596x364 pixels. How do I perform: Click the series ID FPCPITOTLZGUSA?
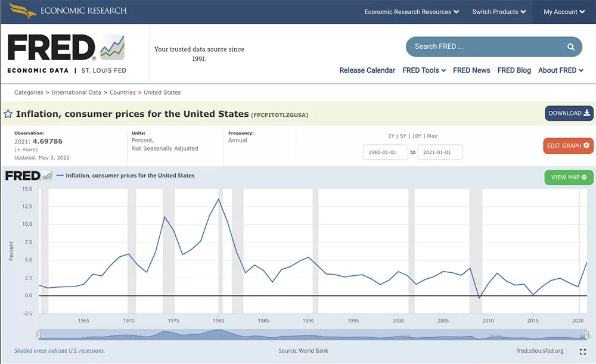(280, 115)
